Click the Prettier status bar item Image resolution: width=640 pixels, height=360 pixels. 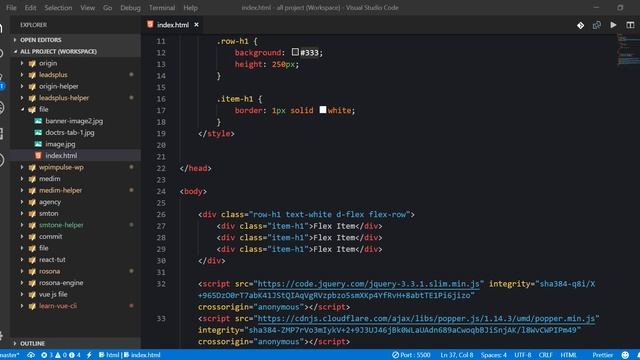click(602, 355)
